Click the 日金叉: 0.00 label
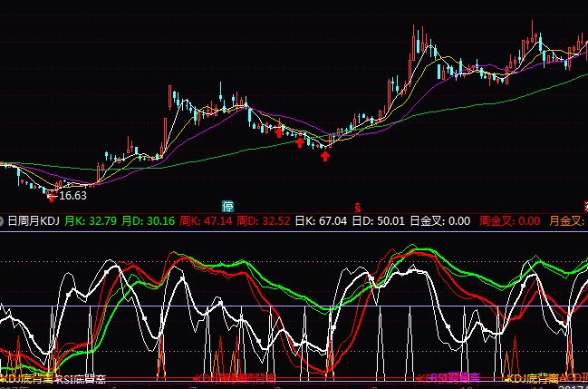This screenshot has height=389, width=588. pos(439,220)
